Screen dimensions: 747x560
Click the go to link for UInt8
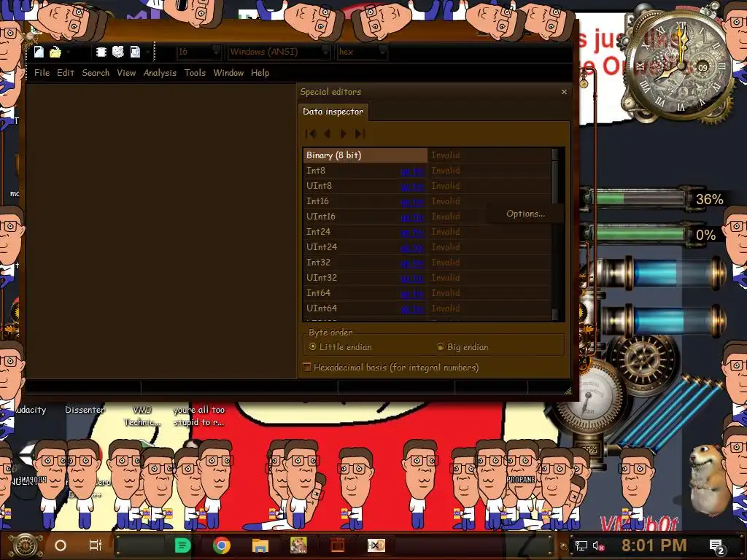412,186
